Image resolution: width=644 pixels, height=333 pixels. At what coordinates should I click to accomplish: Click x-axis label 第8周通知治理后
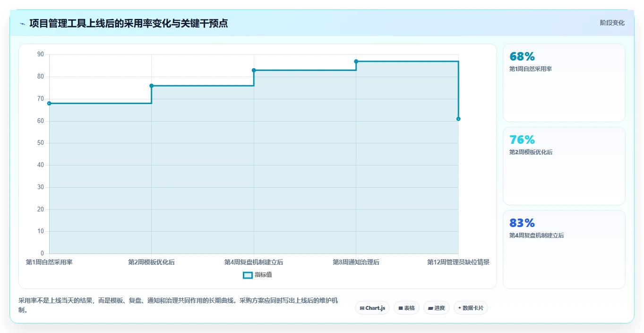point(356,262)
